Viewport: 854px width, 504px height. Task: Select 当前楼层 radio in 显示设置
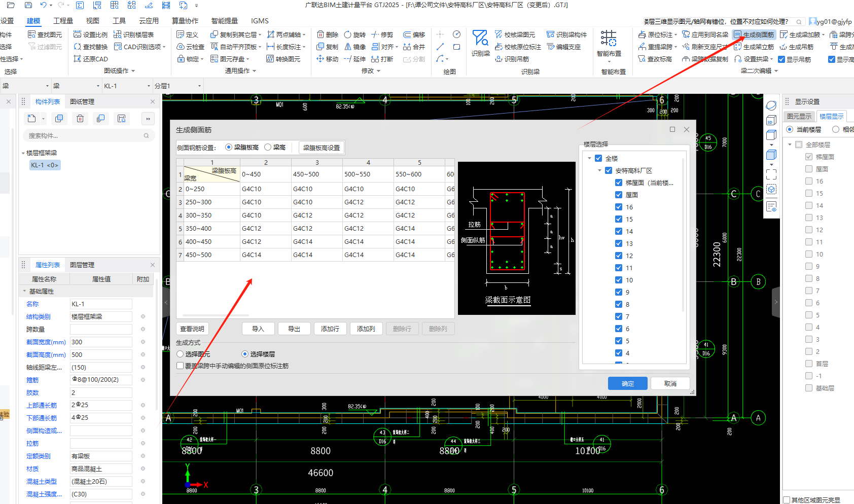tap(790, 129)
